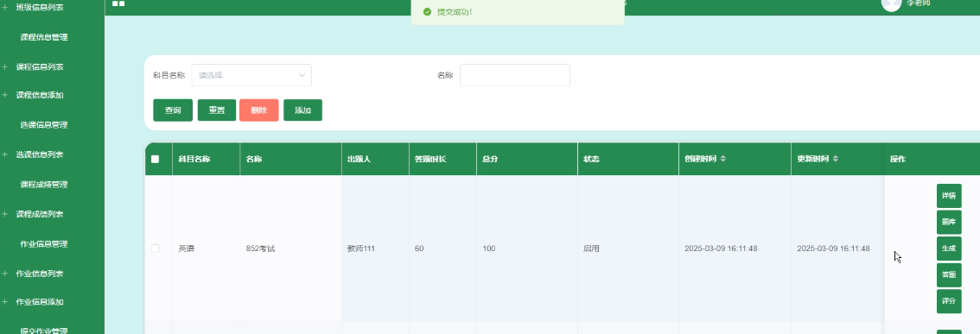Click the 查询 search button
The image size is (980, 334).
173,110
